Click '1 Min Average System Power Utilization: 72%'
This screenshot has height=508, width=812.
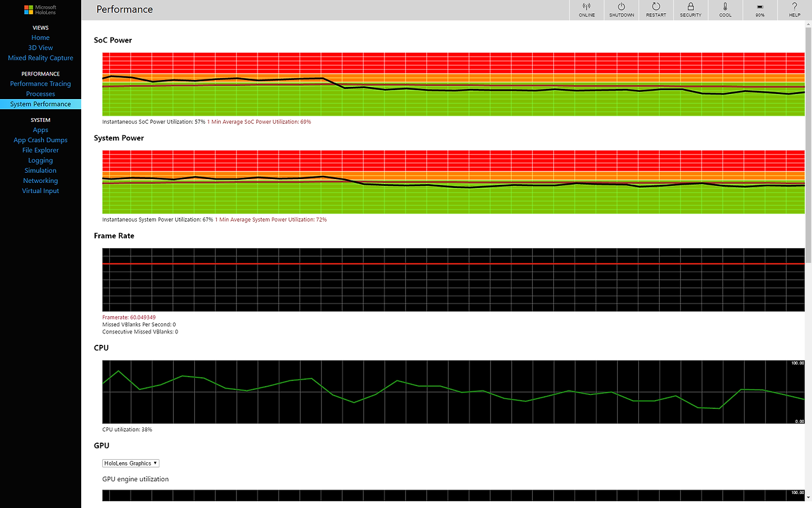(271, 220)
